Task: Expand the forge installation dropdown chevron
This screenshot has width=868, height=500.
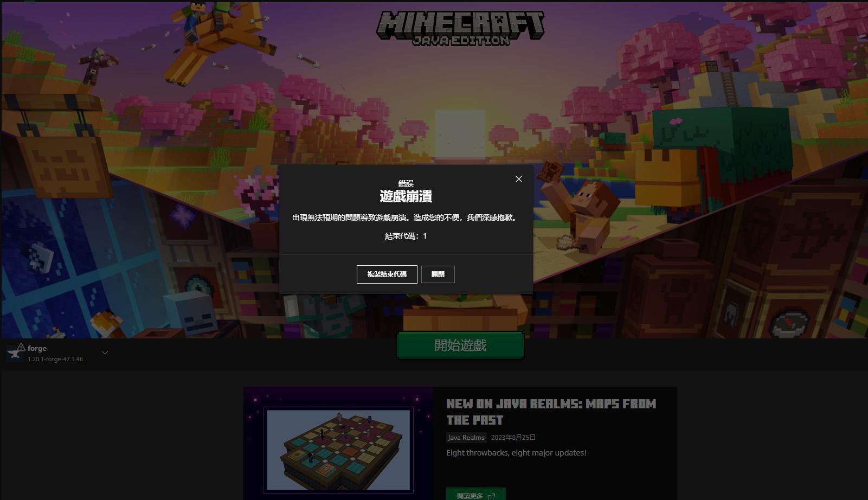Action: [104, 352]
